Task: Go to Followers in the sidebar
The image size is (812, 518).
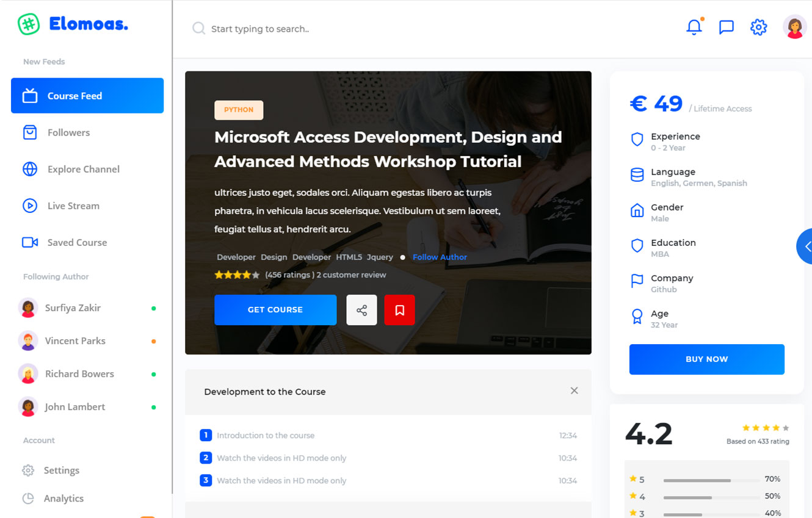Action: (68, 132)
